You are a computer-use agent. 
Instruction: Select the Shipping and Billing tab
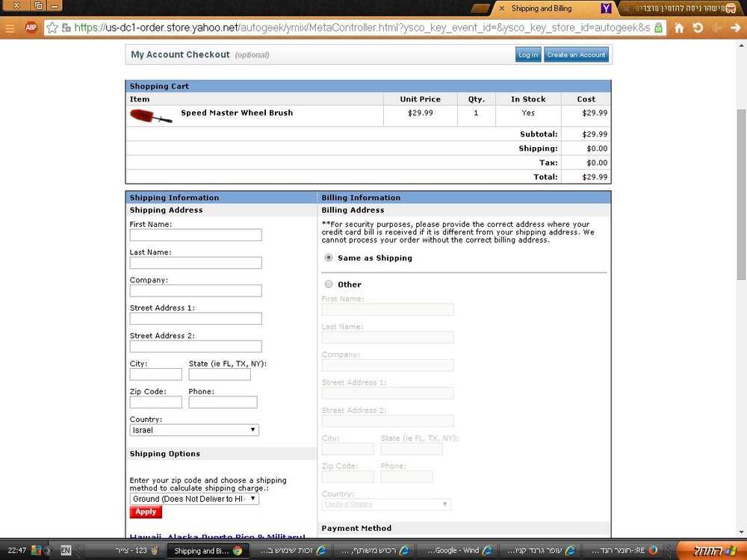[x=553, y=8]
